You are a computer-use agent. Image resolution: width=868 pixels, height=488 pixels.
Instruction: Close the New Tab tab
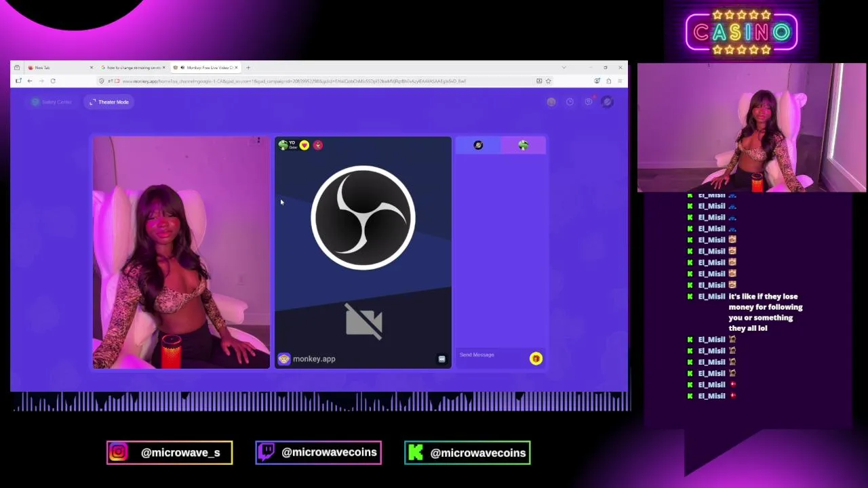tap(92, 68)
